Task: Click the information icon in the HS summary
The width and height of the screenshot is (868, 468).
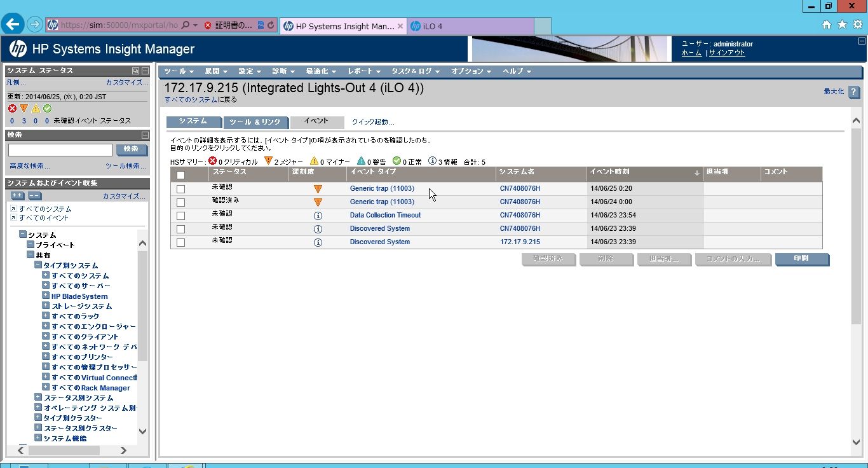Action: click(x=432, y=162)
